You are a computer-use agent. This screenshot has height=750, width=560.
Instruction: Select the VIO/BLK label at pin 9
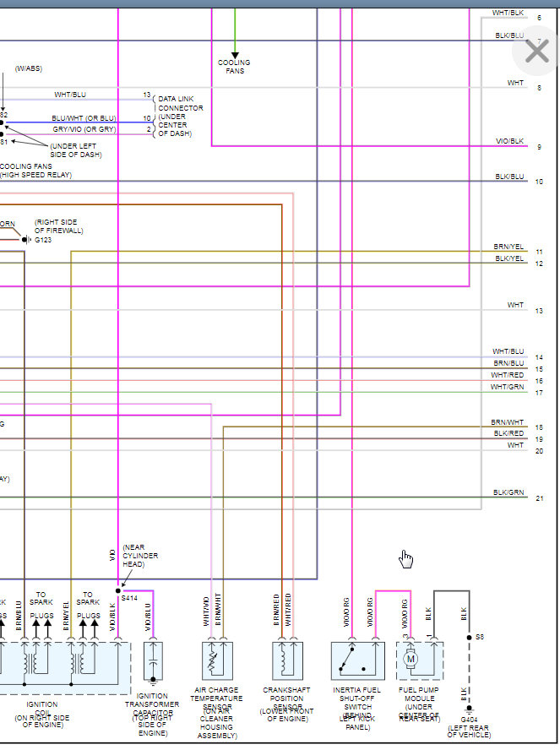point(510,141)
